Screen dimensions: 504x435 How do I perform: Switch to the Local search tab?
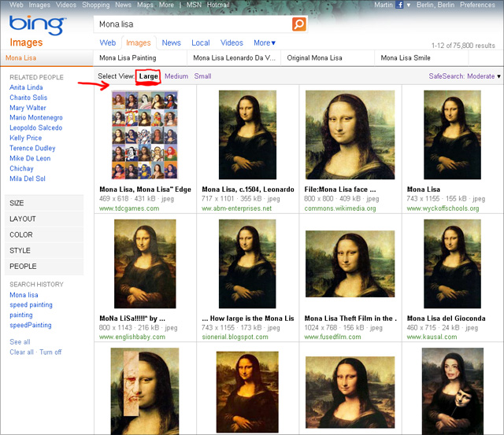(x=201, y=42)
